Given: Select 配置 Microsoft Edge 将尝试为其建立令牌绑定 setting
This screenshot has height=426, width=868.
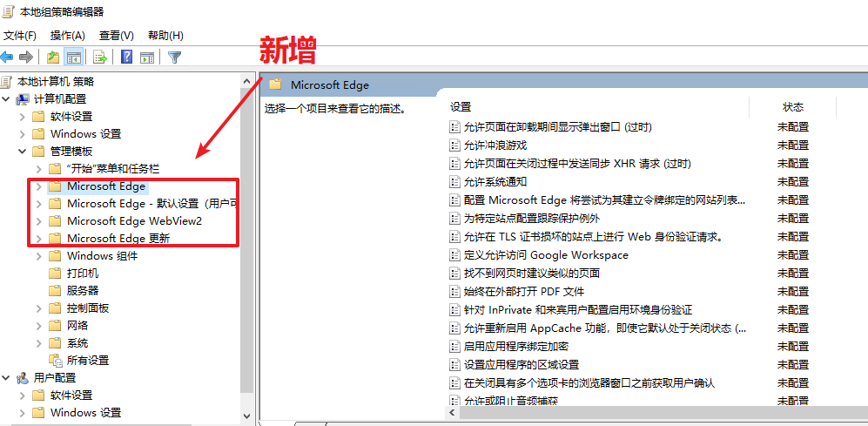Looking at the screenshot, I should tap(604, 200).
